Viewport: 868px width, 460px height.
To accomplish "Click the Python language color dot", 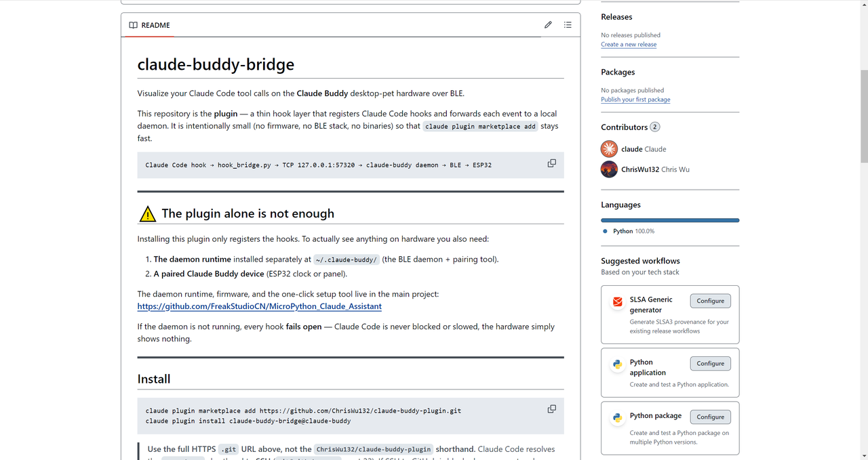I will [x=605, y=231].
